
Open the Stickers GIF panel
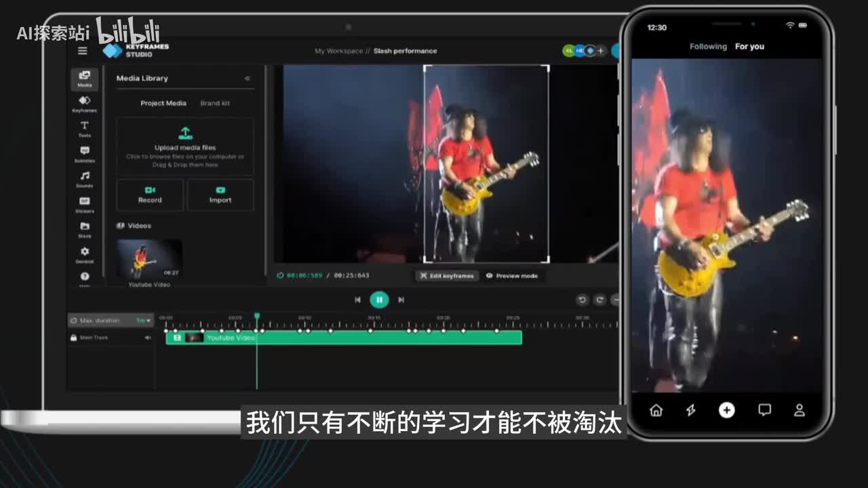(84, 204)
